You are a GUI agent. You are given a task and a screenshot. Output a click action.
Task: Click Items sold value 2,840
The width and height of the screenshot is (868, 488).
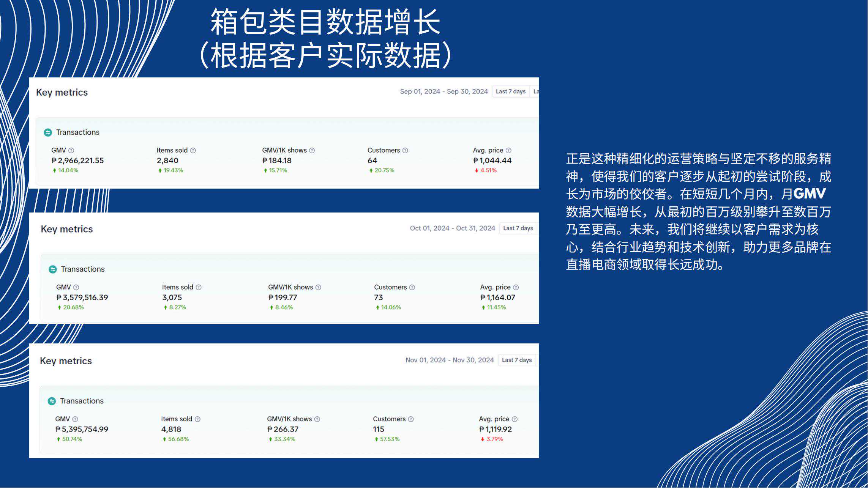(x=167, y=161)
